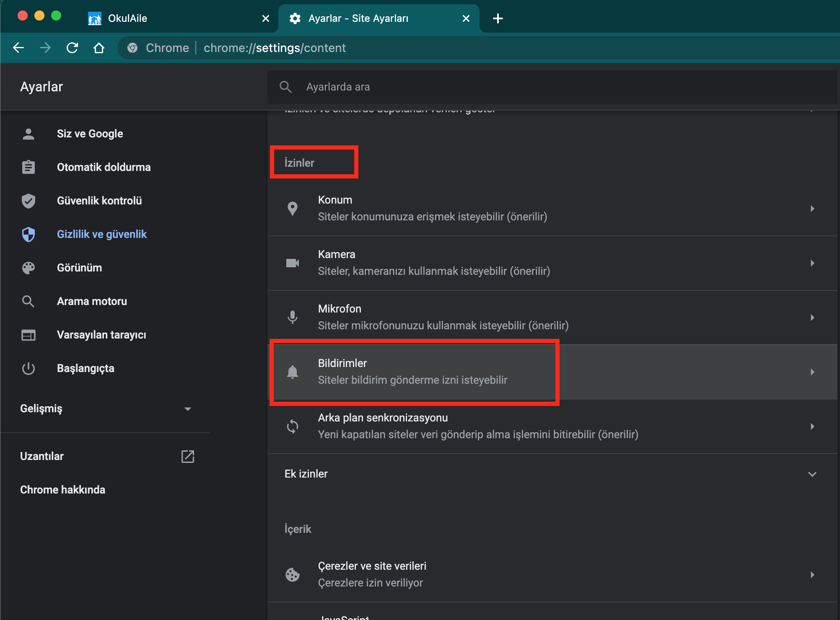Click the right arrow on Arka plan senkronizasyonu row
Image resolution: width=840 pixels, height=620 pixels.
[x=812, y=426]
